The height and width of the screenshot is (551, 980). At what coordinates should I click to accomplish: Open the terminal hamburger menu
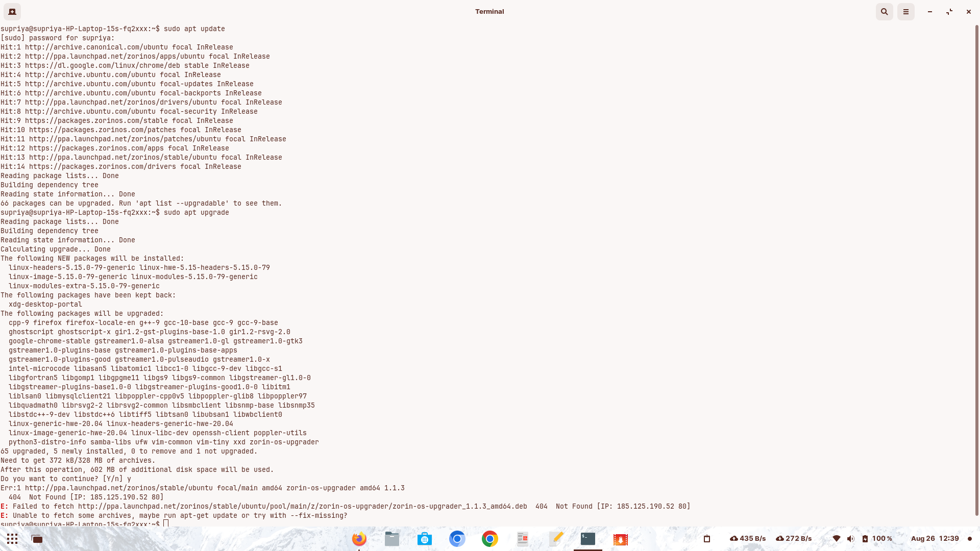(906, 11)
